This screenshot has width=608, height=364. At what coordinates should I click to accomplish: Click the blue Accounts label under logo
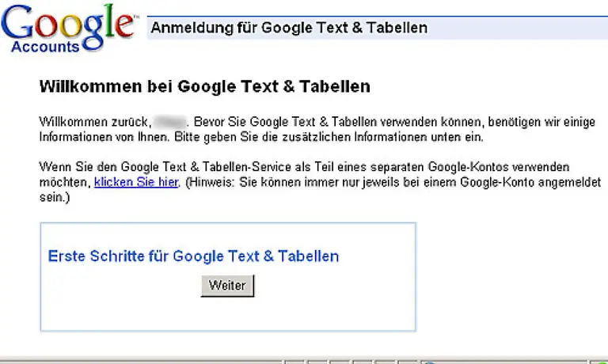[45, 47]
